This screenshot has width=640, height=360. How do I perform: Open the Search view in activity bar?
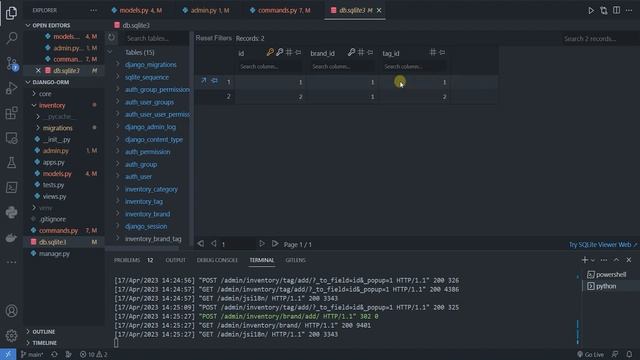point(11,38)
